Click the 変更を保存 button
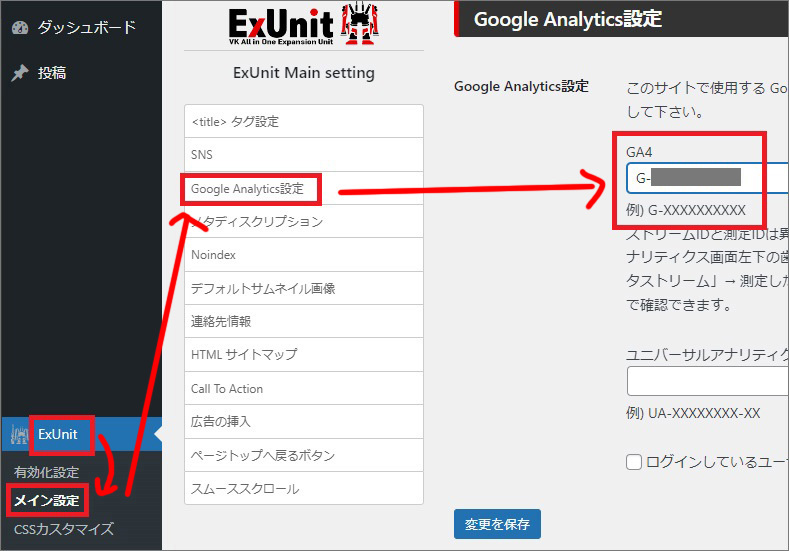The image size is (789, 551). click(x=497, y=524)
